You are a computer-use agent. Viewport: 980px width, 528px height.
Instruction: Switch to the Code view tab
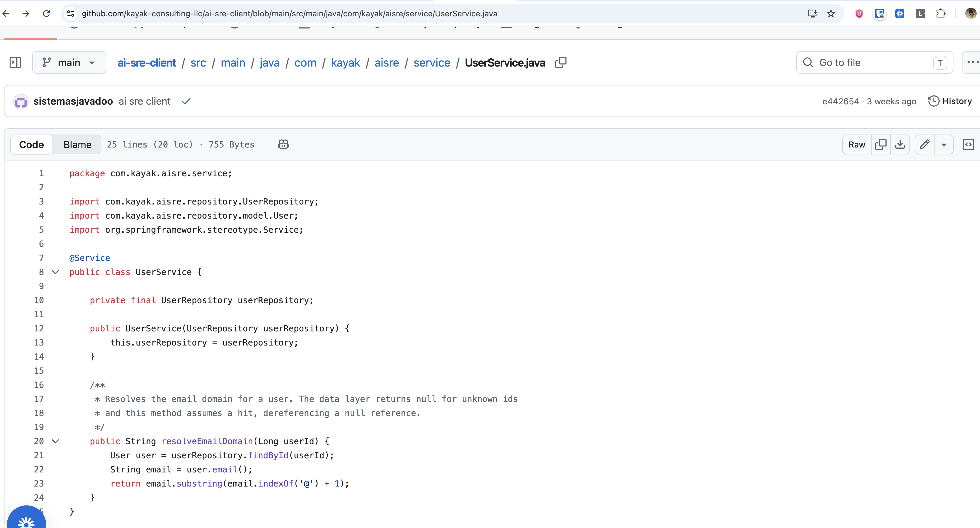32,144
